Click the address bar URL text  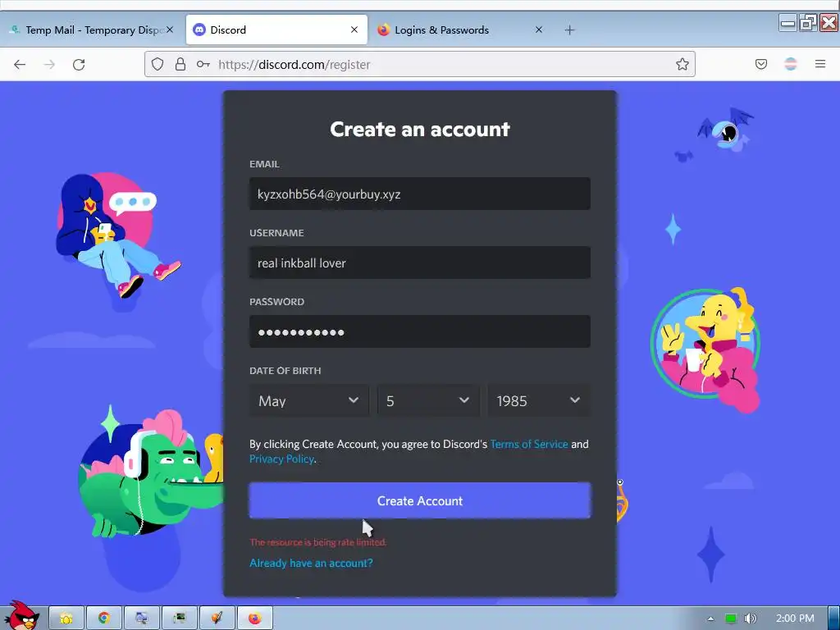click(x=294, y=64)
